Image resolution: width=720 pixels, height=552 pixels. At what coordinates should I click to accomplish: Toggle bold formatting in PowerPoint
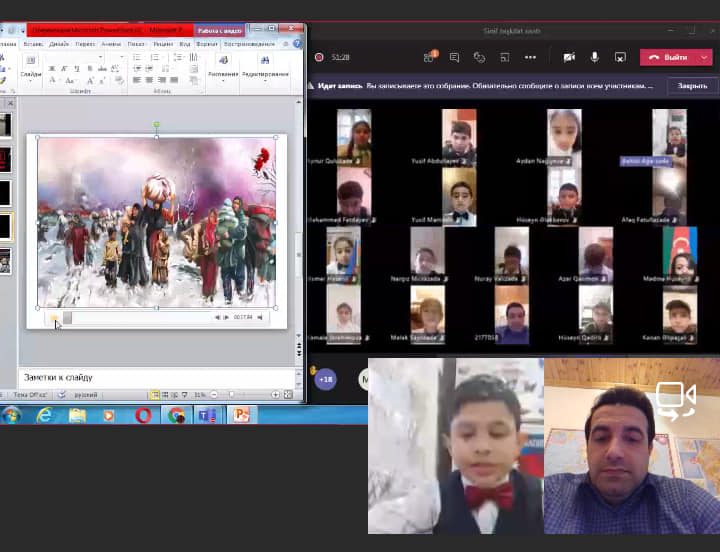click(52, 68)
